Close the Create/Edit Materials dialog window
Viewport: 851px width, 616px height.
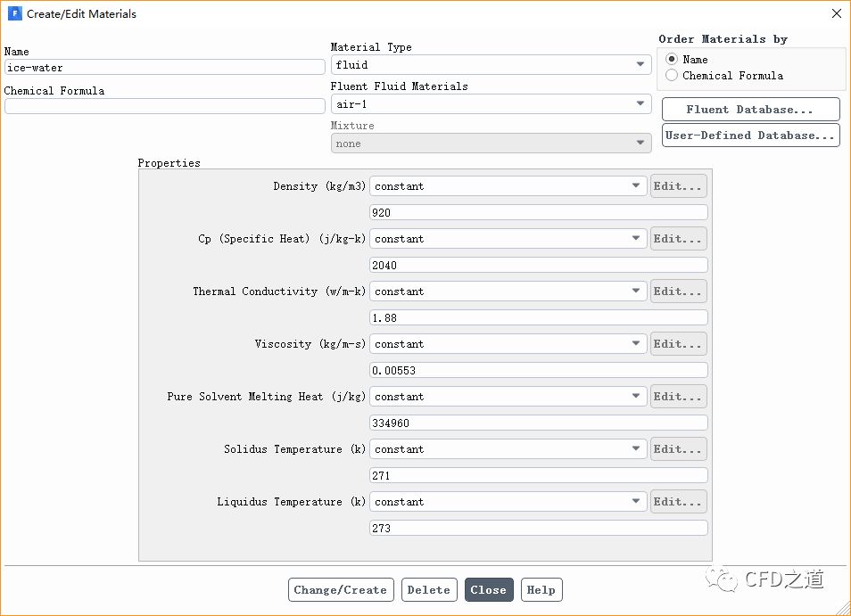pos(836,14)
